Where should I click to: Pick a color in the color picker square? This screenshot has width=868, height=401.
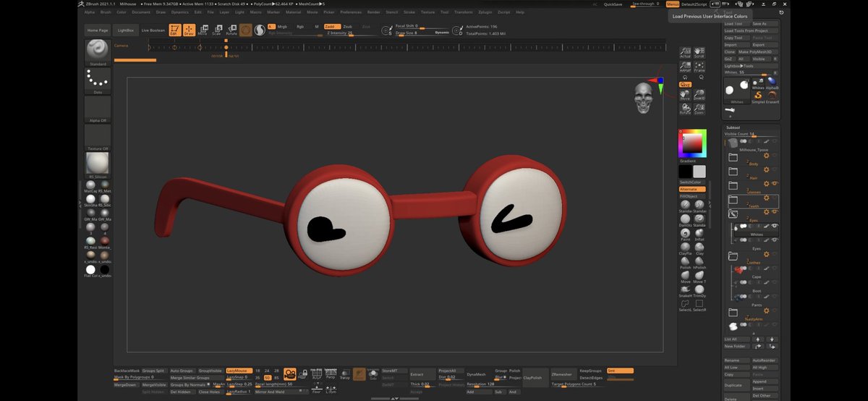coord(692,143)
